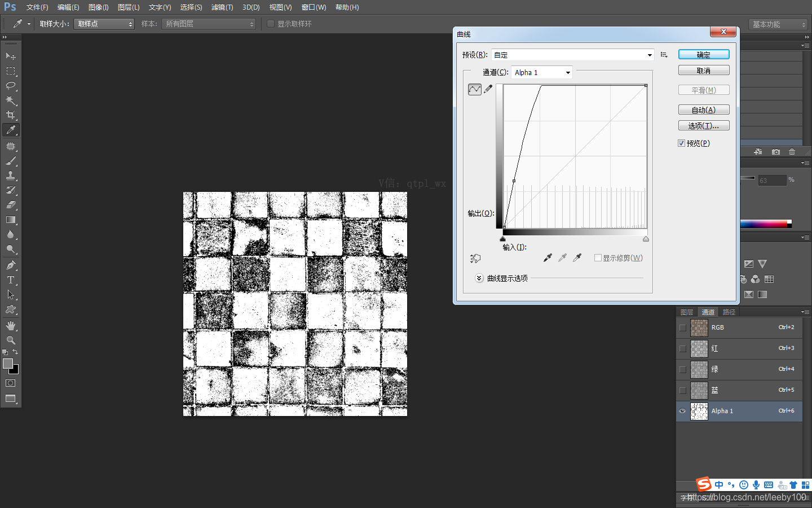
Task: Select the Dodge tool
Action: [11, 249]
